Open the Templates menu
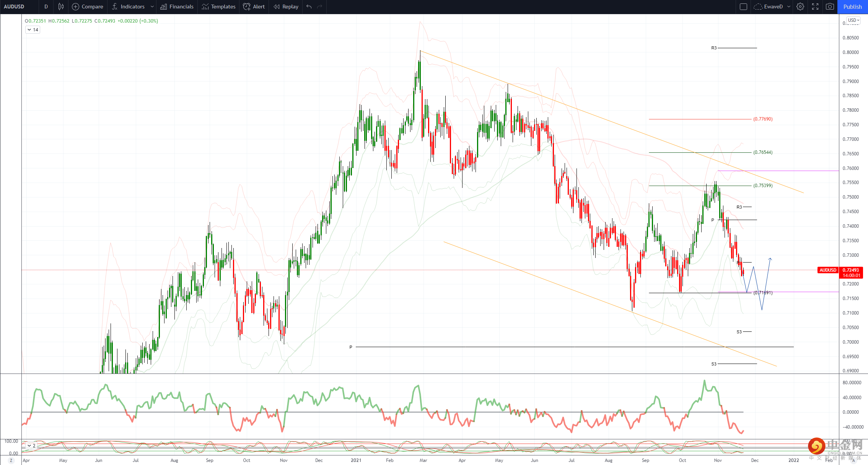This screenshot has width=868, height=465. [219, 7]
